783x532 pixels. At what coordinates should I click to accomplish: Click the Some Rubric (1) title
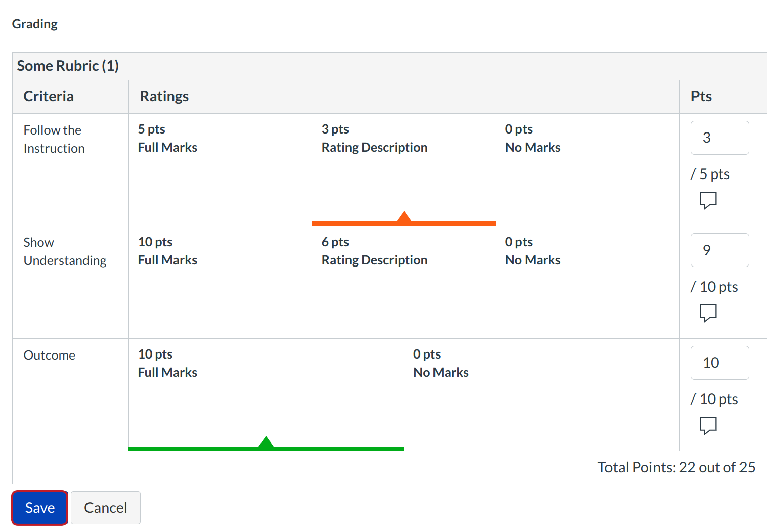(x=68, y=66)
